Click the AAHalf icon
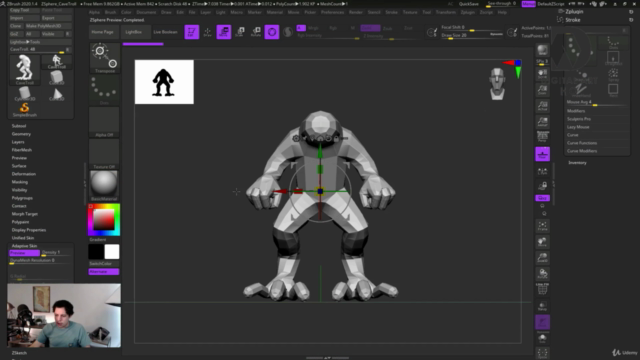 point(542,122)
